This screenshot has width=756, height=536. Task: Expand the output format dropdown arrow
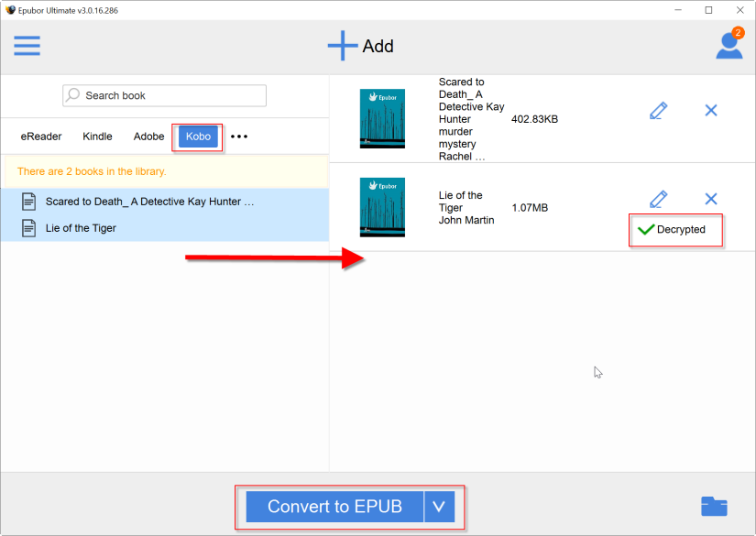[x=439, y=507]
